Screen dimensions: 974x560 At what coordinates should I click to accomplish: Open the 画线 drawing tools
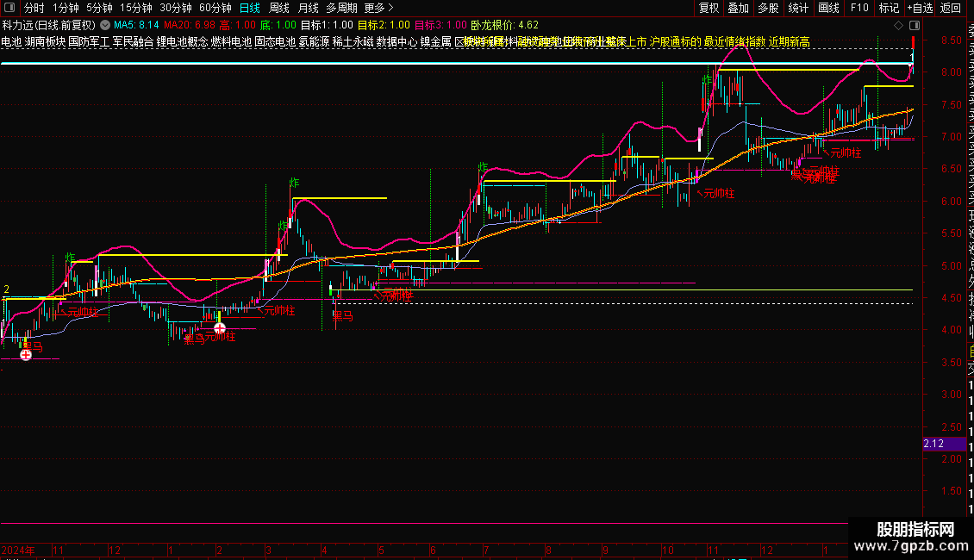828,8
